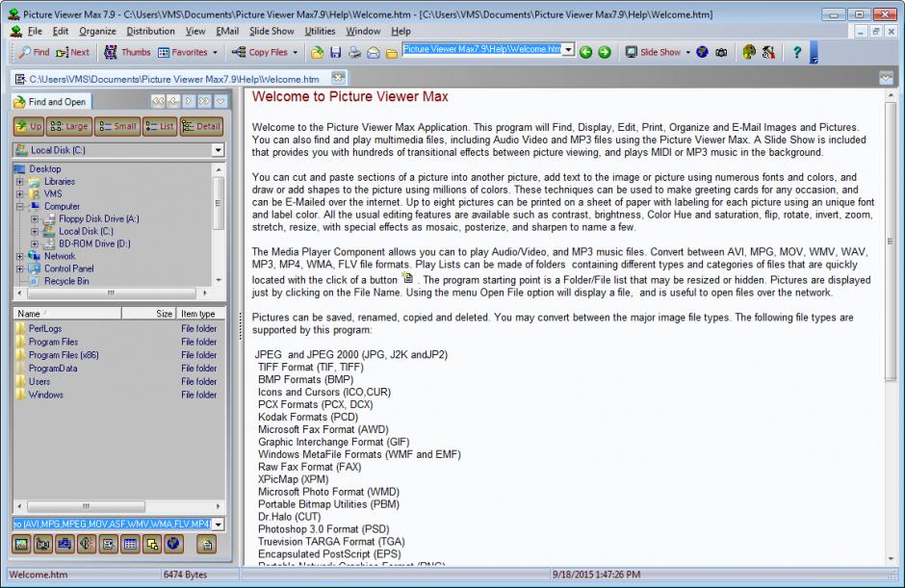
Task: Click the globe icon at panel bottom
Action: [x=173, y=544]
